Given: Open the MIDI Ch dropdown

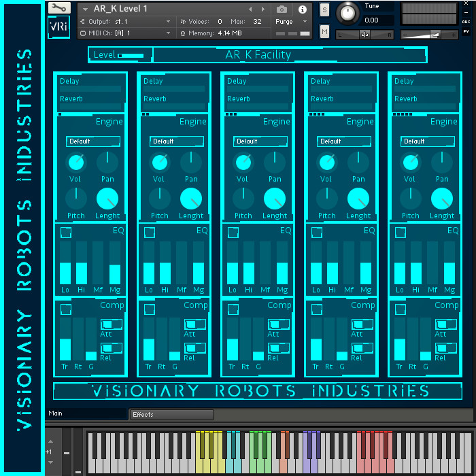Looking at the screenshot, I should point(168,33).
